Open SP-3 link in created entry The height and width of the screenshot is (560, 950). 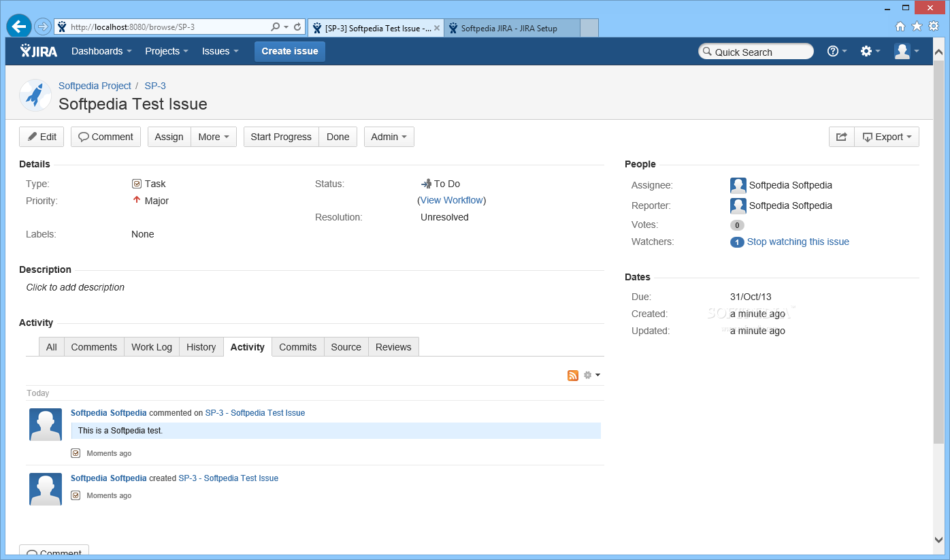pyautogui.click(x=229, y=478)
